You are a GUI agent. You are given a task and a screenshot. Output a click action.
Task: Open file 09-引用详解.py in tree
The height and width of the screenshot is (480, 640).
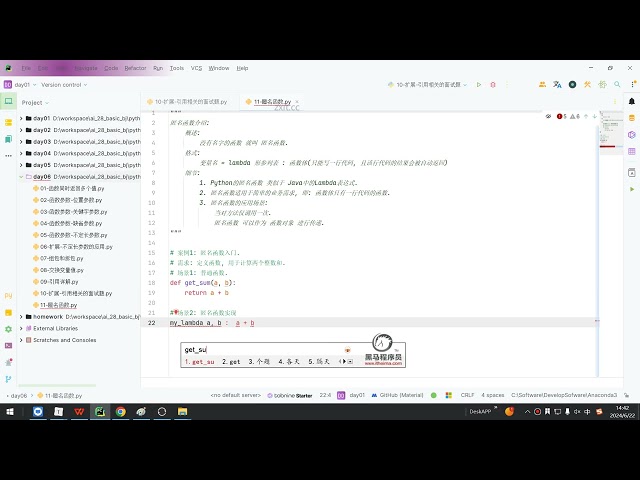[56, 282]
